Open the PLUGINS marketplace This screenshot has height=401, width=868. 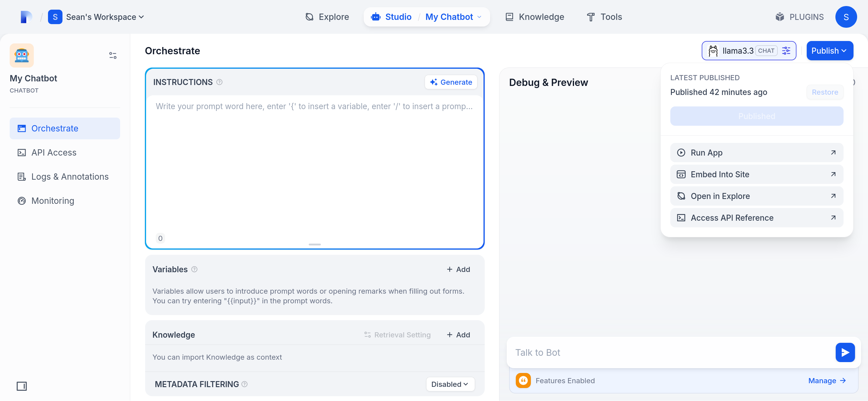[x=799, y=17]
